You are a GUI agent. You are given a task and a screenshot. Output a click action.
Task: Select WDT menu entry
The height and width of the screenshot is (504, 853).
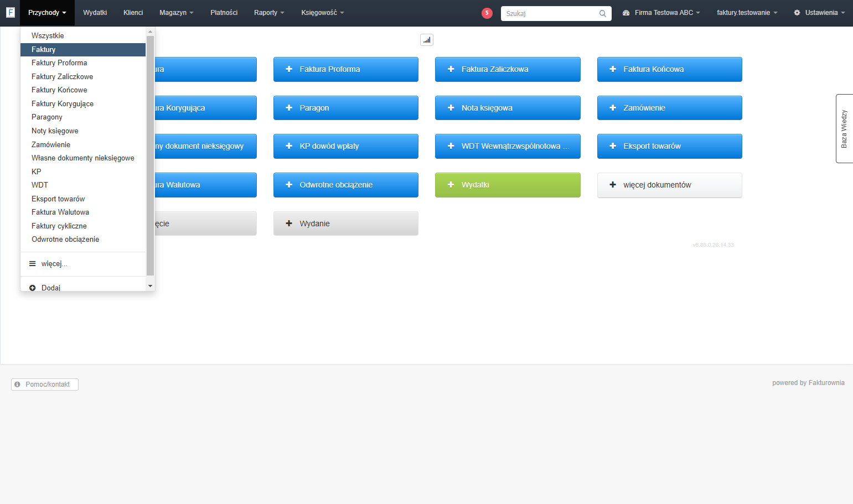[83, 185]
